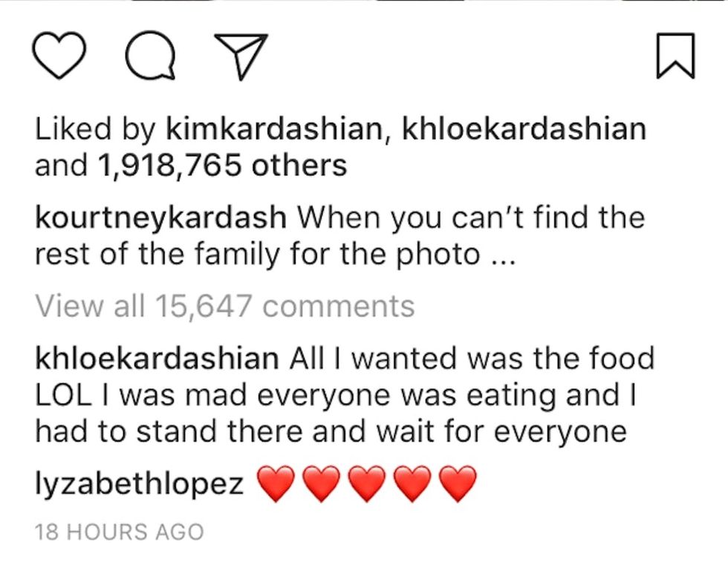
Task: Click the first red heart emoji in the lyzabethlopez comment
Action: (275, 484)
